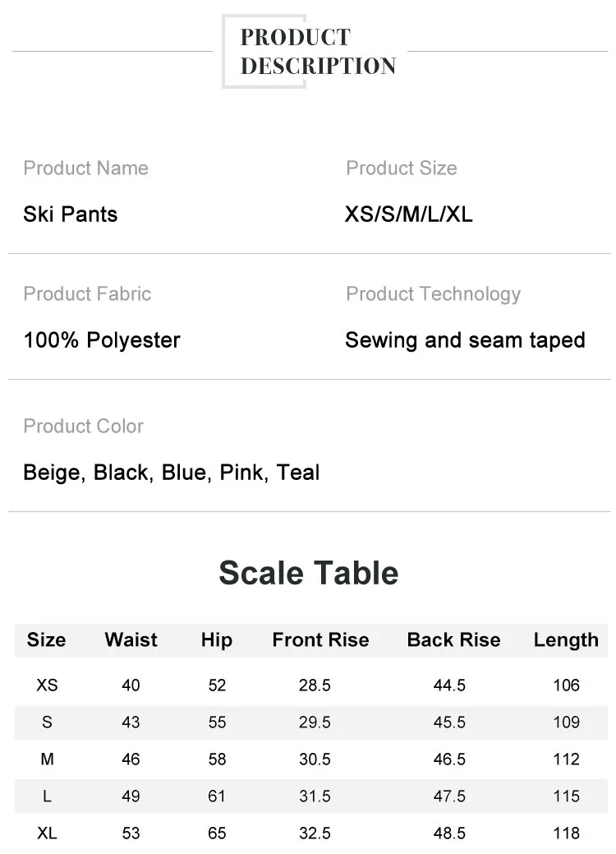The image size is (616, 854).
Task: Click the Product Description heading
Action: (318, 51)
